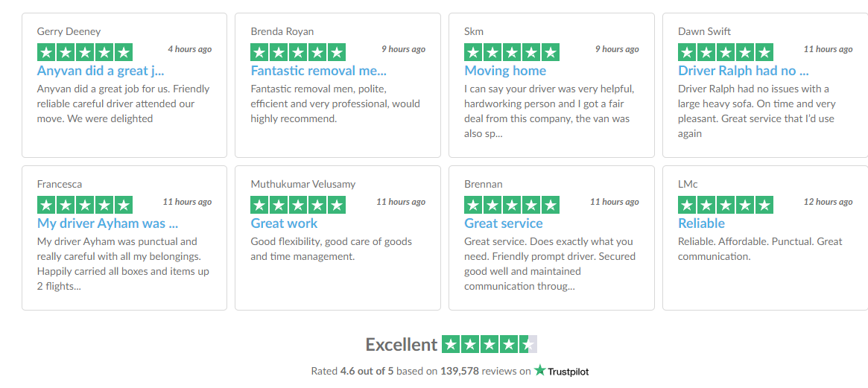Click the 139,578 reviews count text
This screenshot has width=868, height=388.
pyautogui.click(x=485, y=372)
